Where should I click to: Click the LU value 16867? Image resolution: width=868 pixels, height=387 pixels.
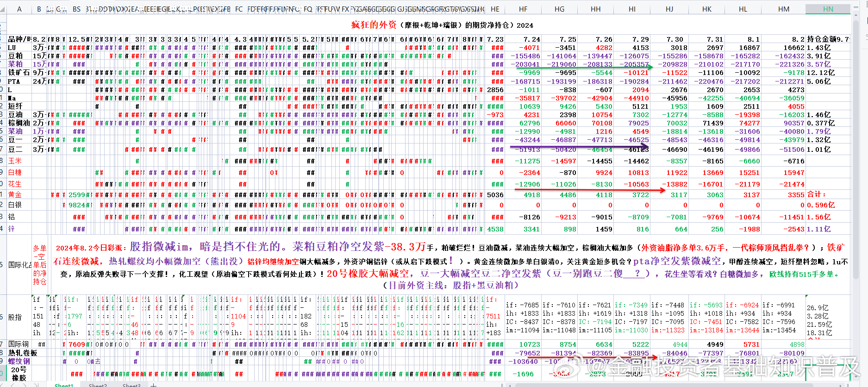click(749, 48)
